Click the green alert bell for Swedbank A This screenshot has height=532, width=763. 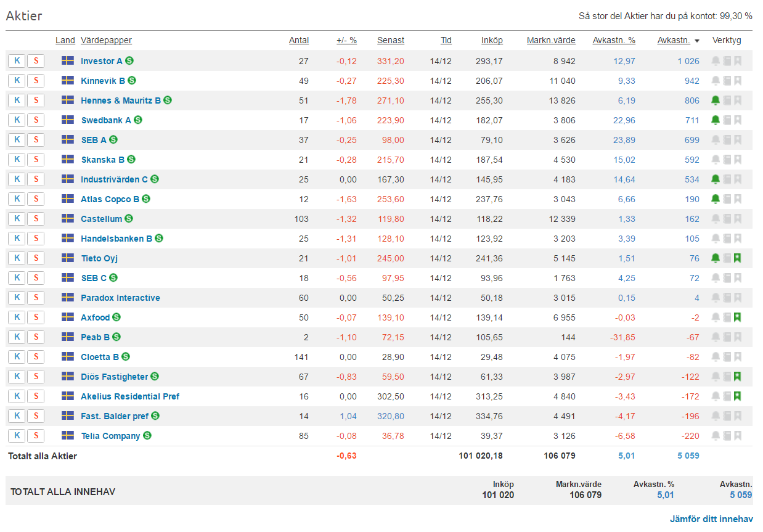pyautogui.click(x=715, y=120)
